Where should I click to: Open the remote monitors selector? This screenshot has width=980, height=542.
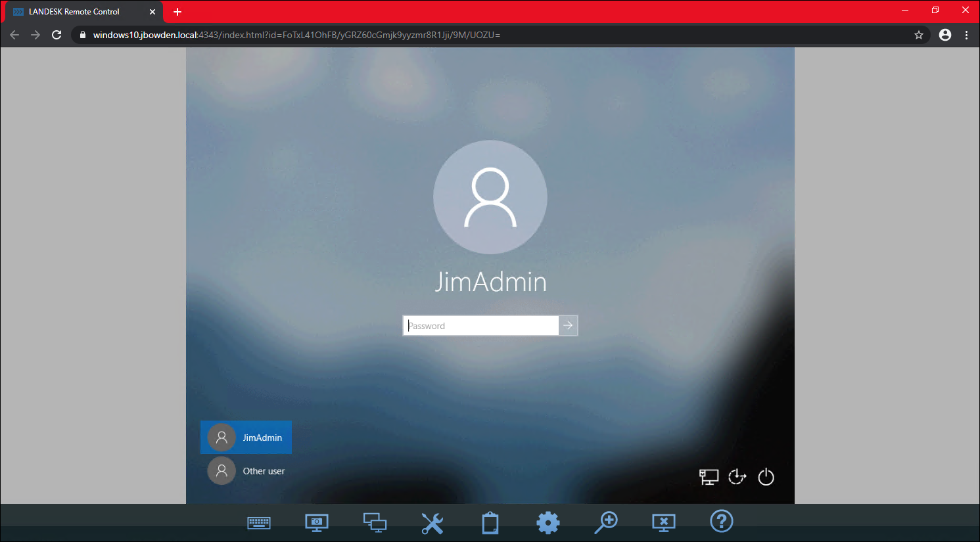(x=375, y=522)
